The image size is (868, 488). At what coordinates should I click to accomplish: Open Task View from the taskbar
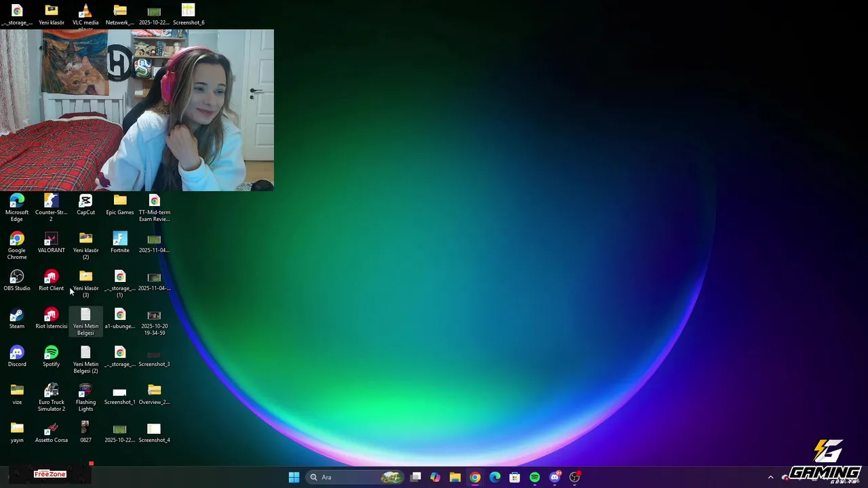point(416,477)
